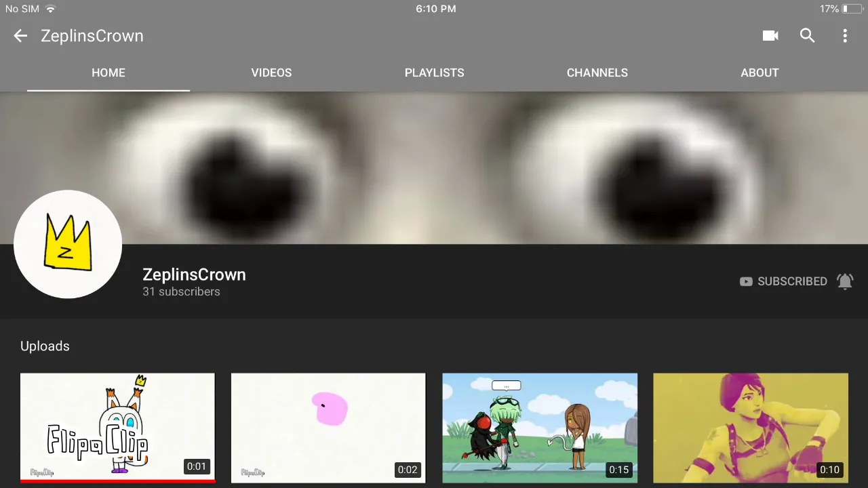Open the pink blob video lasting 0:02
Viewport: 868px width, 488px height.
[328, 428]
